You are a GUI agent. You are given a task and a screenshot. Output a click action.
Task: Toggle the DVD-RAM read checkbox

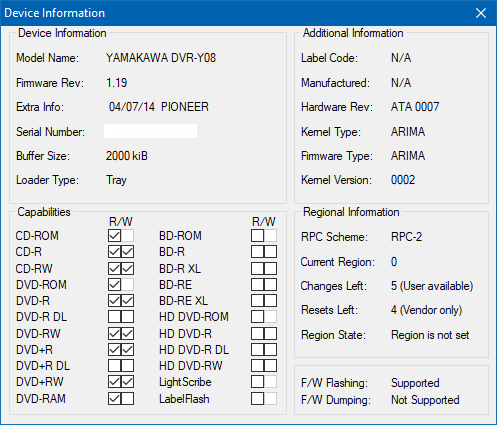[x=114, y=399]
